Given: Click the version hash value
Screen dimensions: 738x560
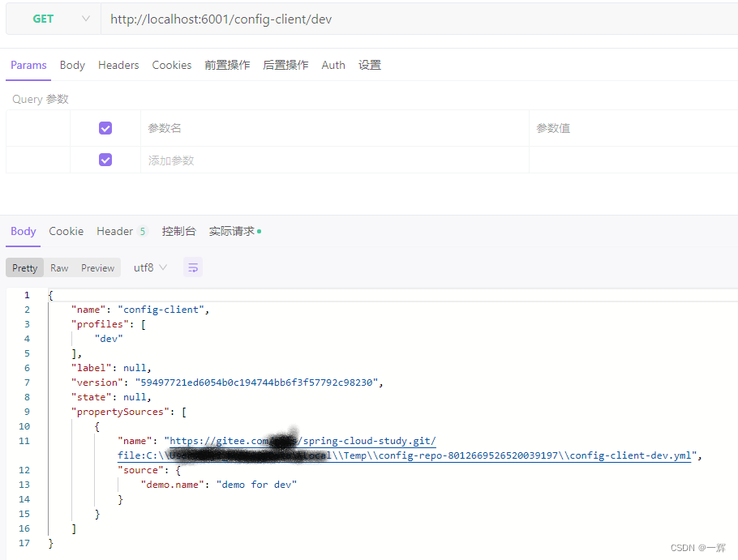Looking at the screenshot, I should 256,383.
